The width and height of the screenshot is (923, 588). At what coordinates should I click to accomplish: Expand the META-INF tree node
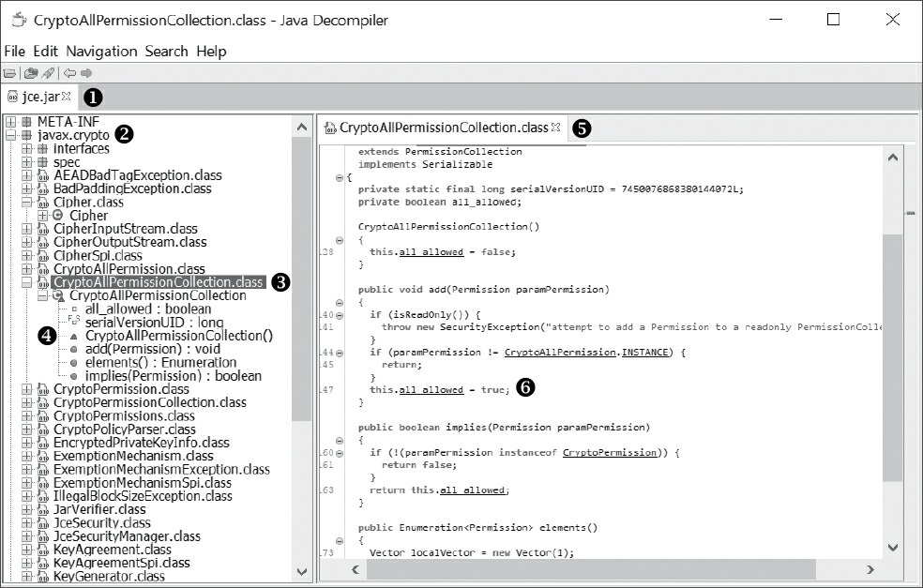[10, 122]
